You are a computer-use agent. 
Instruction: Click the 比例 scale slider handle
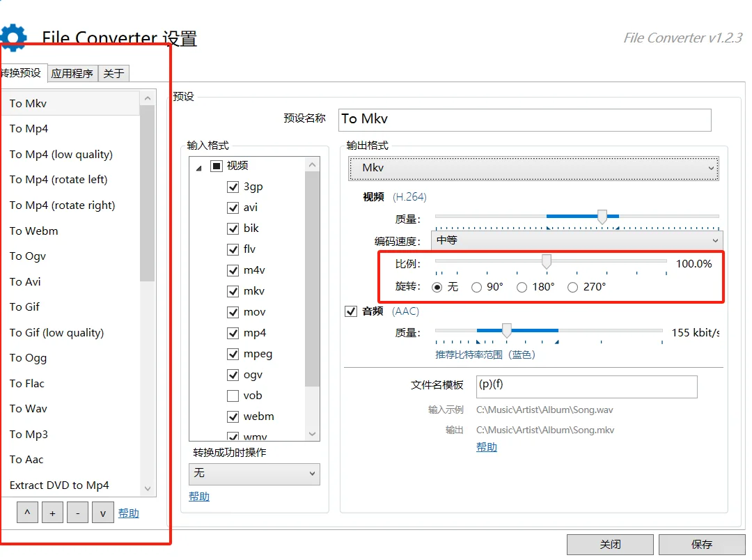coord(546,261)
